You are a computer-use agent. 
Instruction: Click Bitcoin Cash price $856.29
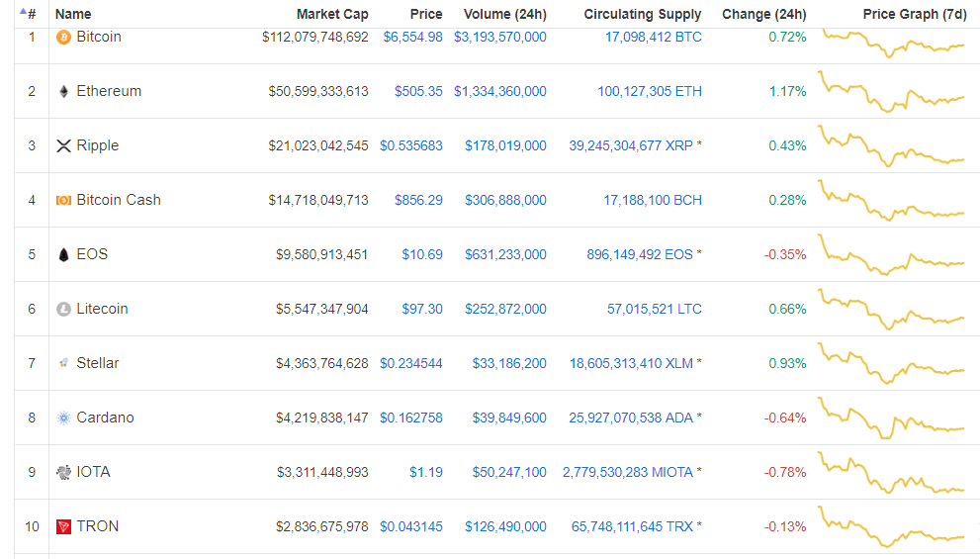click(x=418, y=201)
